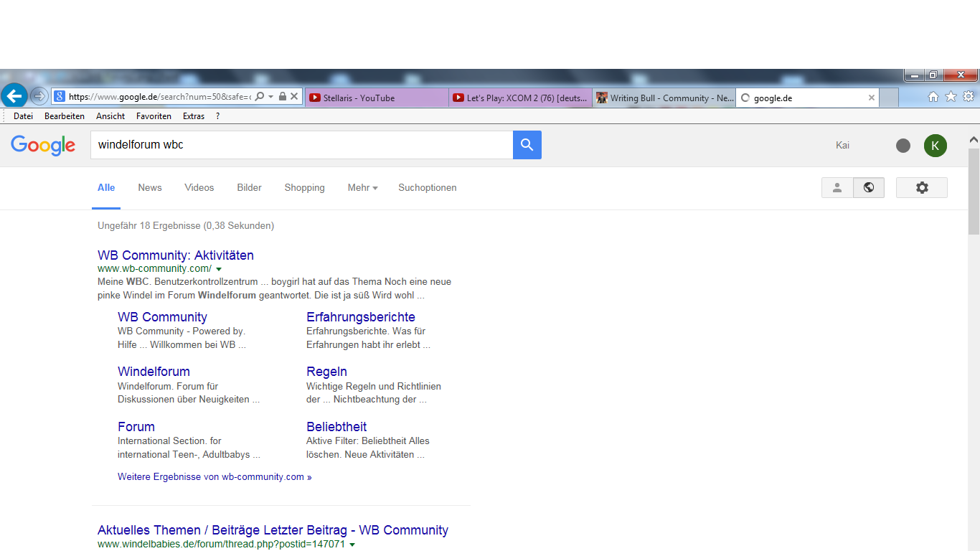Expand green arrow next to www.wb-community.com

[x=219, y=269]
